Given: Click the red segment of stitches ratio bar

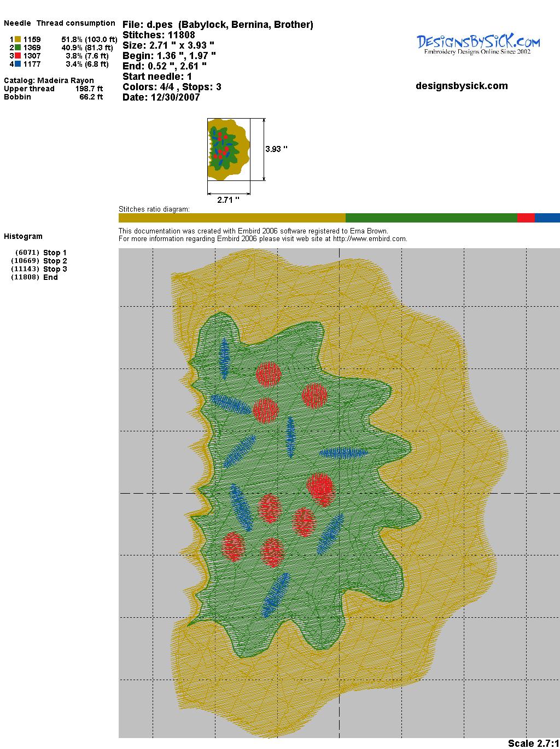Looking at the screenshot, I should coord(526,218).
